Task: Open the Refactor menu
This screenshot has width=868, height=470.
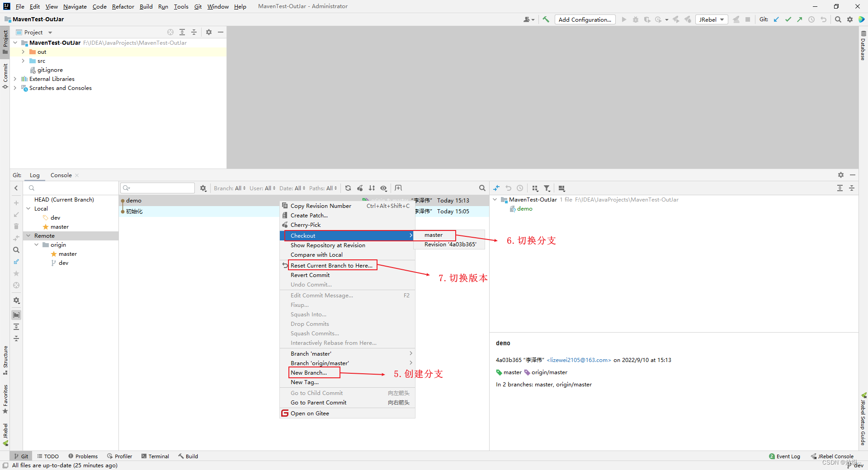Action: pos(123,6)
